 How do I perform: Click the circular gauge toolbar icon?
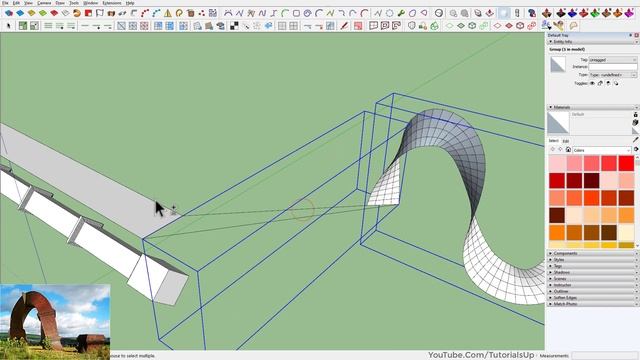tap(439, 13)
